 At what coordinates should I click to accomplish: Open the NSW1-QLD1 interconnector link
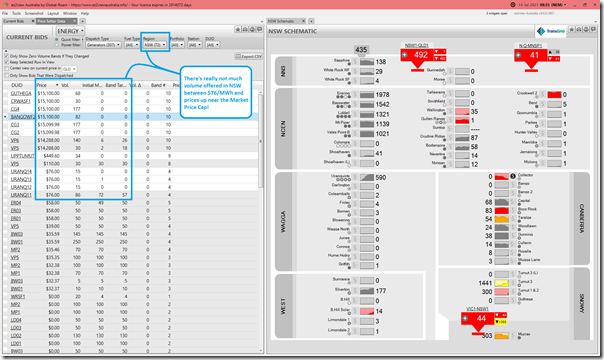click(x=416, y=45)
